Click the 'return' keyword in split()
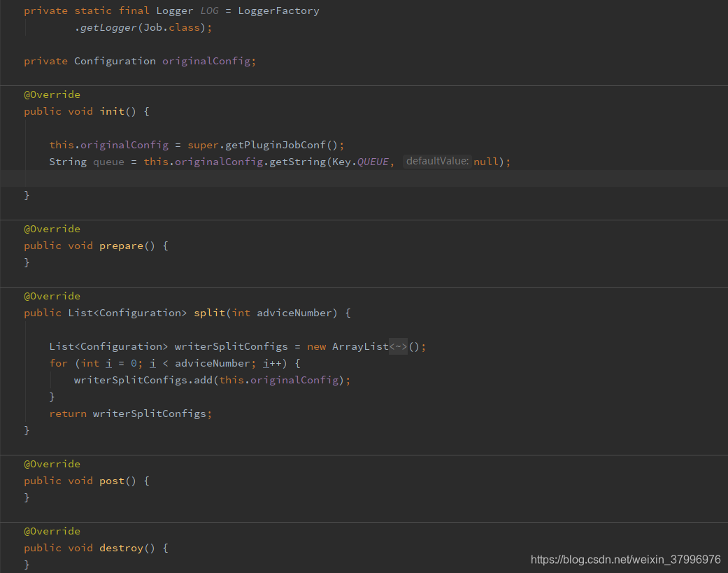Screen dimensions: 728x573 tap(68, 413)
